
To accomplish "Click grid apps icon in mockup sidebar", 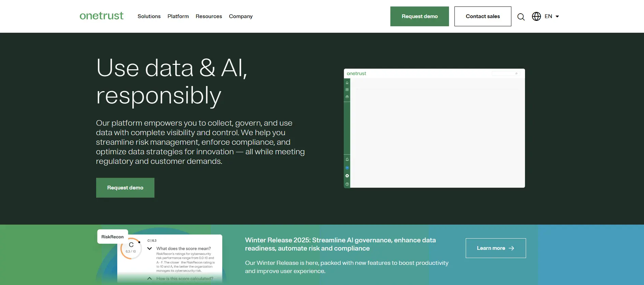I will tap(347, 90).
